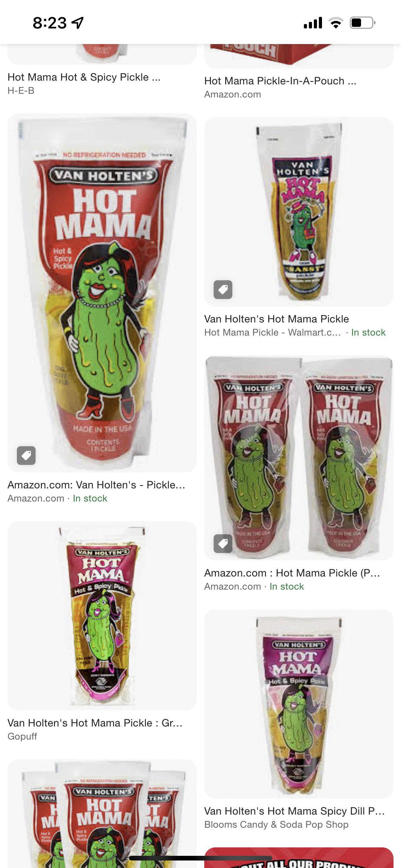Image resolution: width=401 pixels, height=868 pixels.
Task: Tap the tag icon on Walmart Hot Mama image
Action: 223,289
